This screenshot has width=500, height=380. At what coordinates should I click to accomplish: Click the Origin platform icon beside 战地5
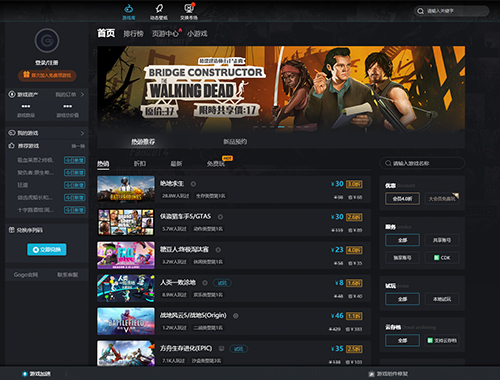point(236,315)
